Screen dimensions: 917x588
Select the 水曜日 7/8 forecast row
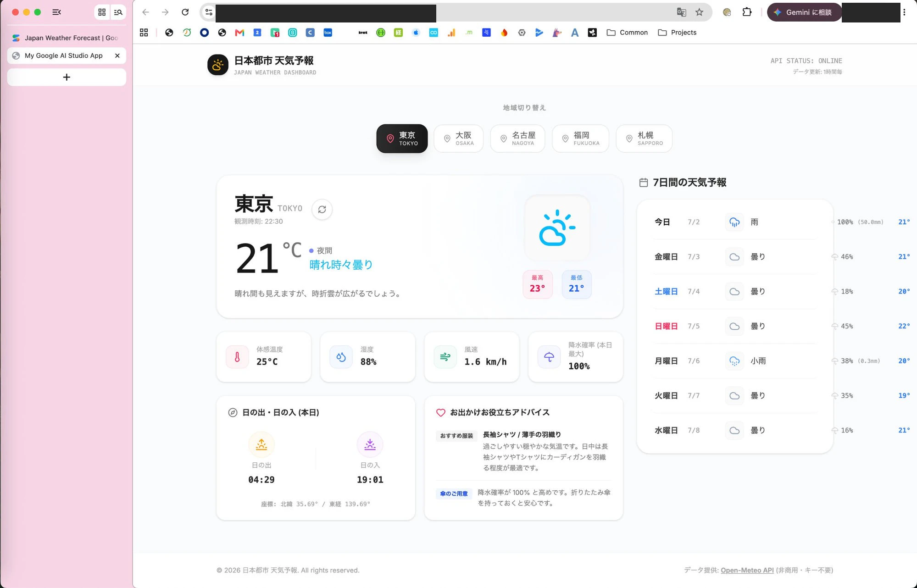click(x=734, y=430)
